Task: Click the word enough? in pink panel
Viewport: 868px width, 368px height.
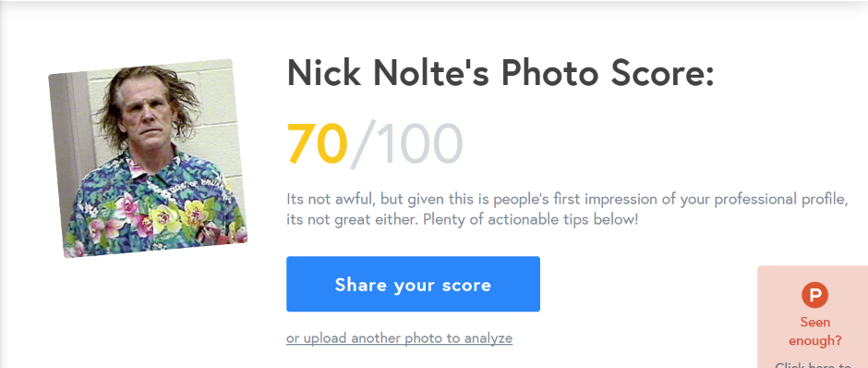Action: (814, 341)
